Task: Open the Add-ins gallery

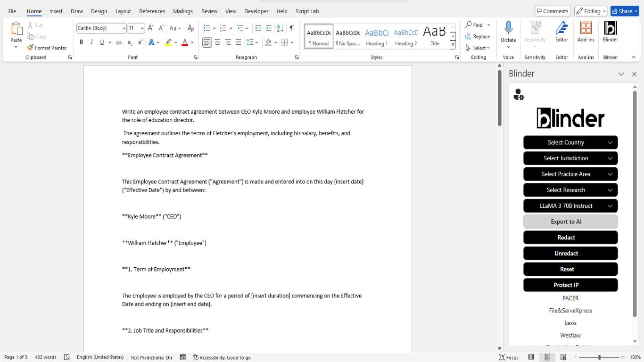Action: click(x=586, y=33)
